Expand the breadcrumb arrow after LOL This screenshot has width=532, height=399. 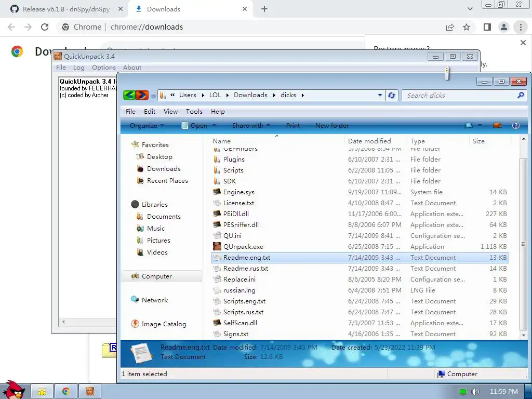click(x=227, y=96)
